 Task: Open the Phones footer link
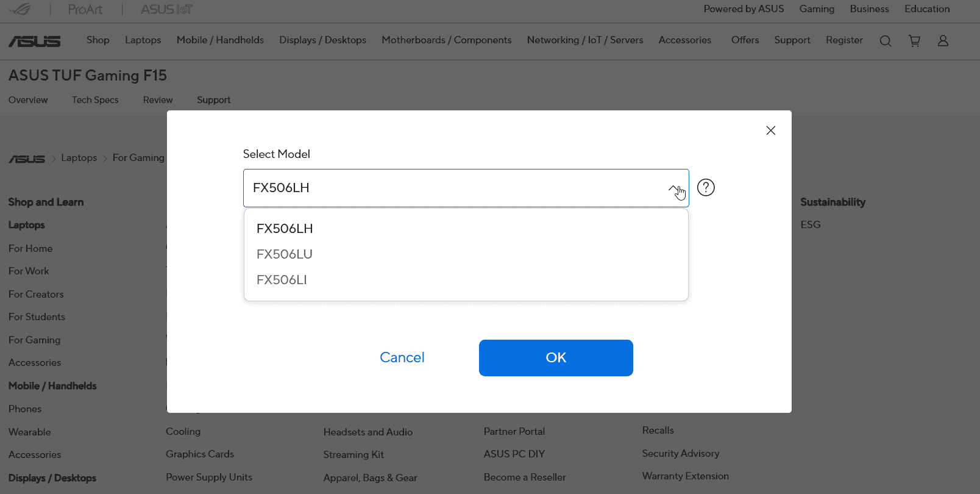pyautogui.click(x=25, y=409)
